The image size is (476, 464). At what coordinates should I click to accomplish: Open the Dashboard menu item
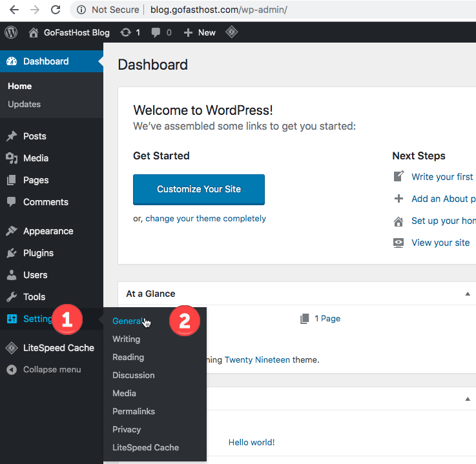point(52,61)
